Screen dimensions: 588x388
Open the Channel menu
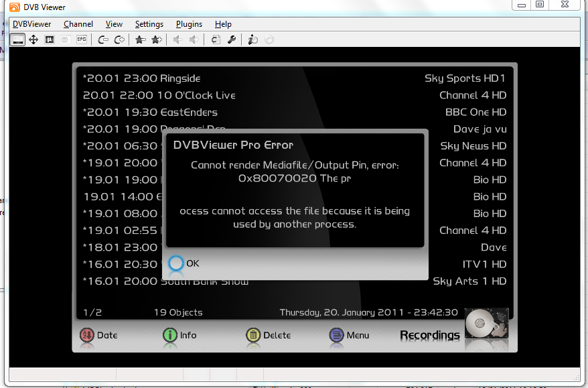pos(78,24)
